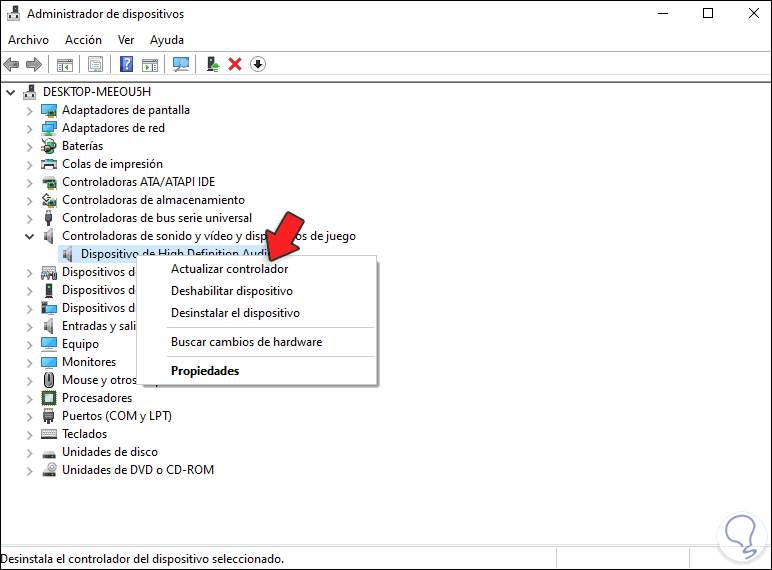Click the Unidades de disco drive icon
The width and height of the screenshot is (772, 570).
click(x=49, y=453)
